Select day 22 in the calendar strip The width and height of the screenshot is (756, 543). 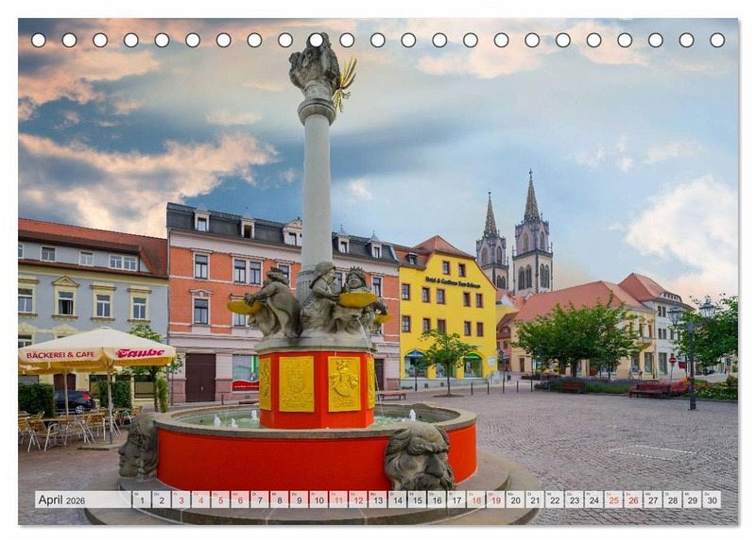click(x=555, y=500)
